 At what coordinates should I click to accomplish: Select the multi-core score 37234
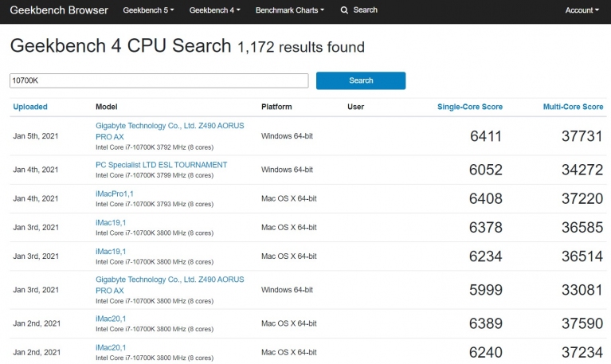pos(582,352)
